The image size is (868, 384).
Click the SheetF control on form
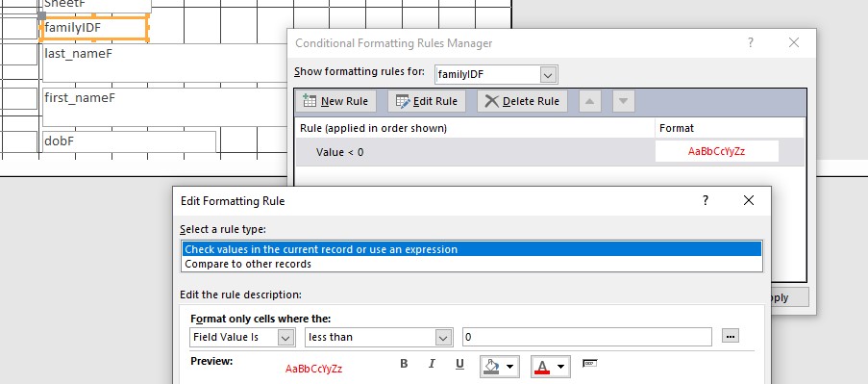(96, 6)
